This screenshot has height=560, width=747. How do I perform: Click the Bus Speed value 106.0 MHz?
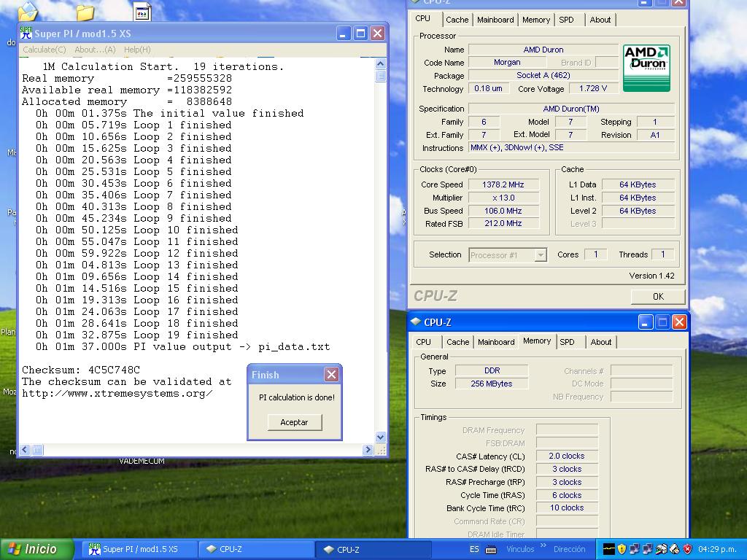pos(503,211)
